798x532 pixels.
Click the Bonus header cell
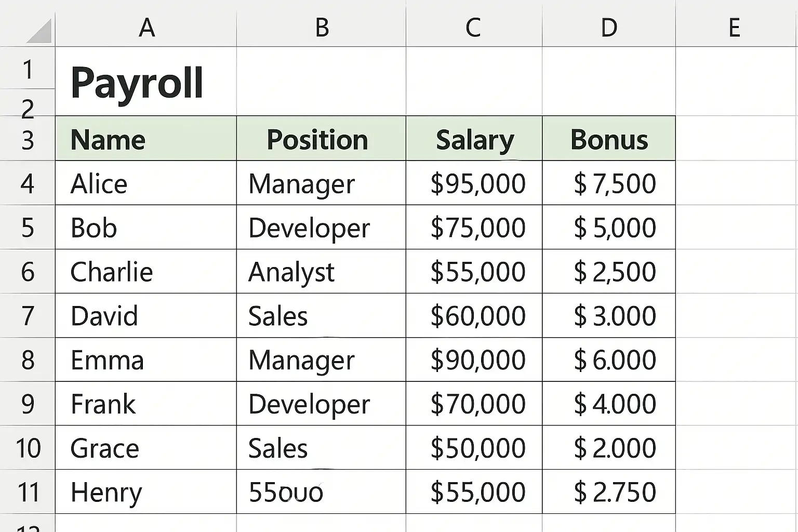pyautogui.click(x=609, y=139)
